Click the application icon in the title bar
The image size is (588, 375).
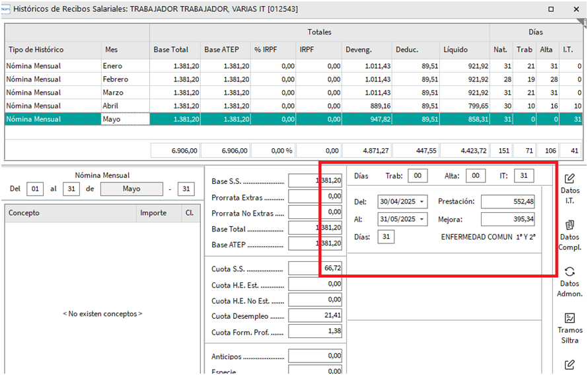pos(7,9)
